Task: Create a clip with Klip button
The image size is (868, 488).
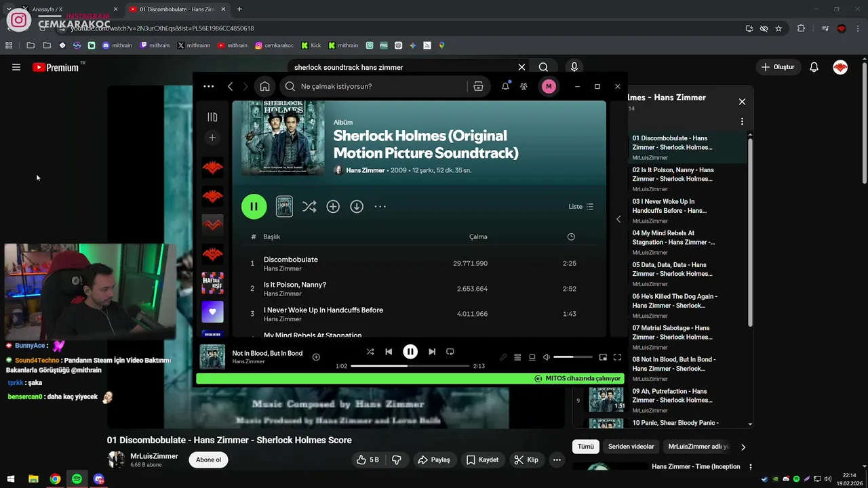Action: point(526,460)
